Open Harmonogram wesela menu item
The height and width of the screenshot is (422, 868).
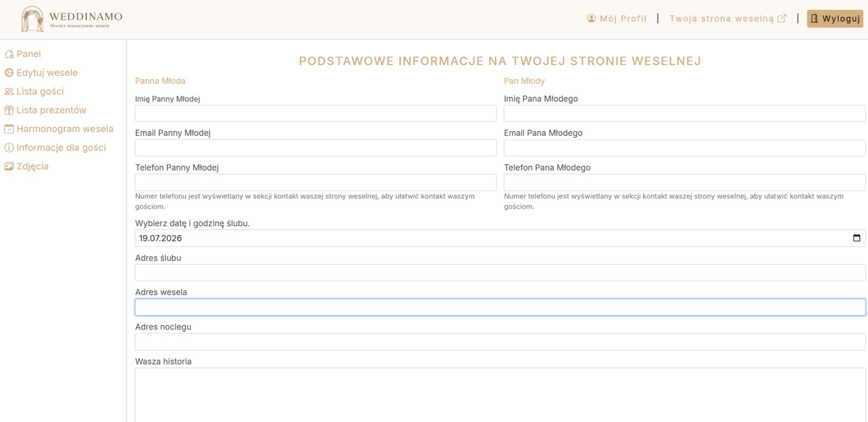pos(64,129)
